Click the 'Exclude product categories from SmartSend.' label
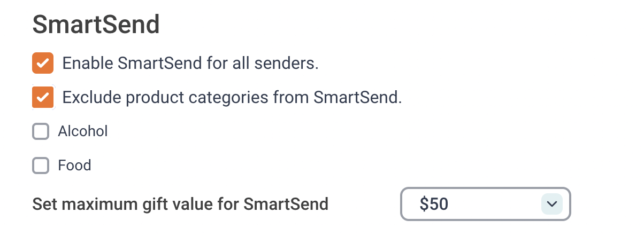Image resolution: width=644 pixels, height=236 pixels. coord(232,98)
